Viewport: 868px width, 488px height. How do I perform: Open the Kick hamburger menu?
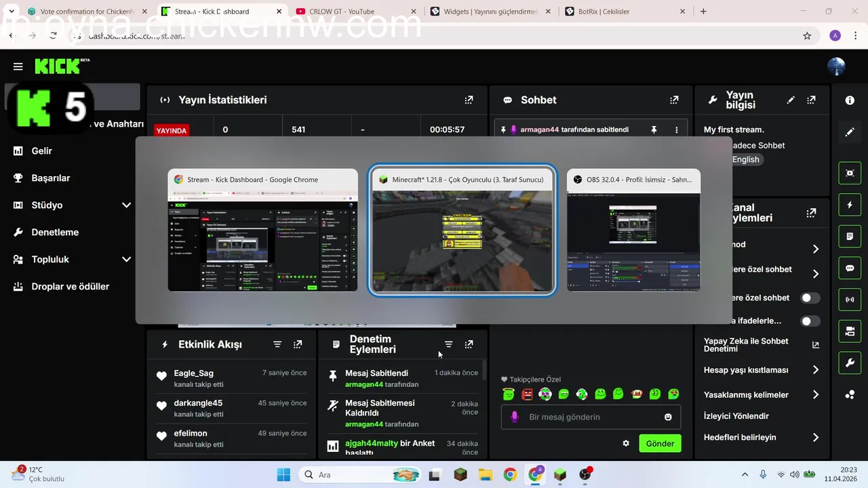point(18,66)
